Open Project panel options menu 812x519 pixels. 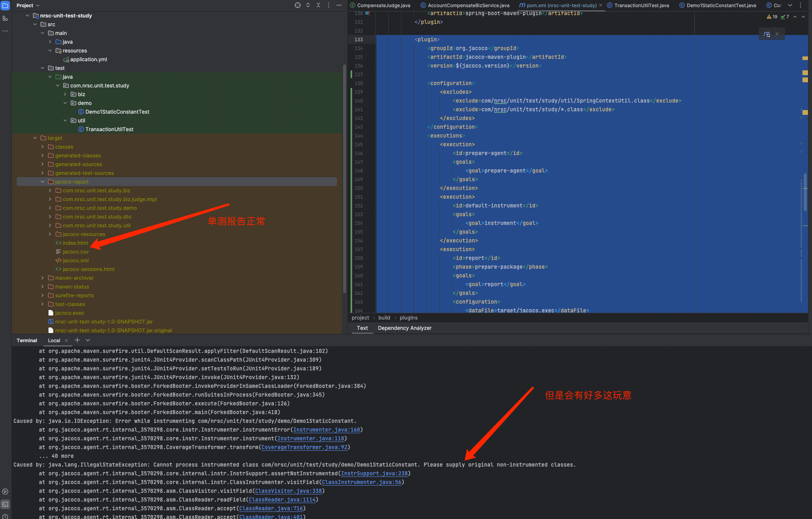(x=328, y=5)
